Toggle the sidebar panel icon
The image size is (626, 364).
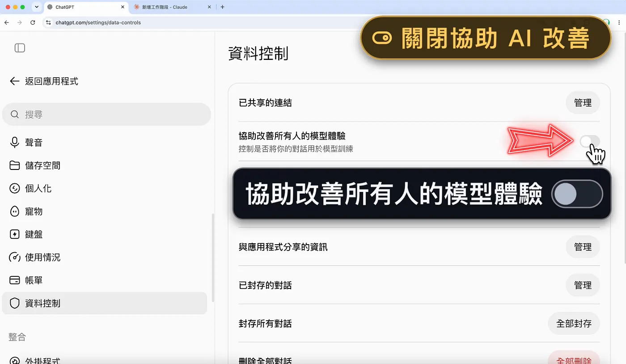coord(20,48)
